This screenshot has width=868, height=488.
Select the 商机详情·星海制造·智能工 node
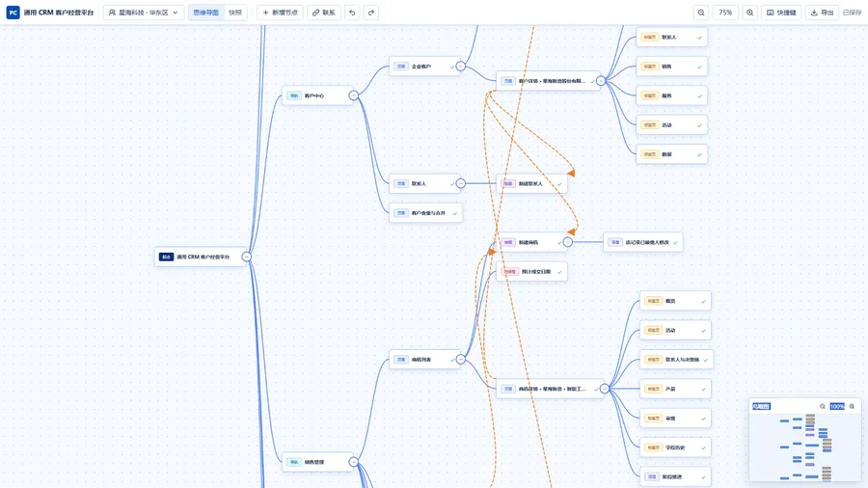(x=551, y=389)
